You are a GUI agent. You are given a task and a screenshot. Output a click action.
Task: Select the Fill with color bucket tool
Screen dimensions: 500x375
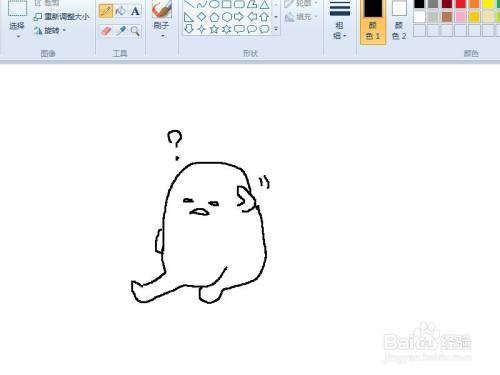pos(120,11)
